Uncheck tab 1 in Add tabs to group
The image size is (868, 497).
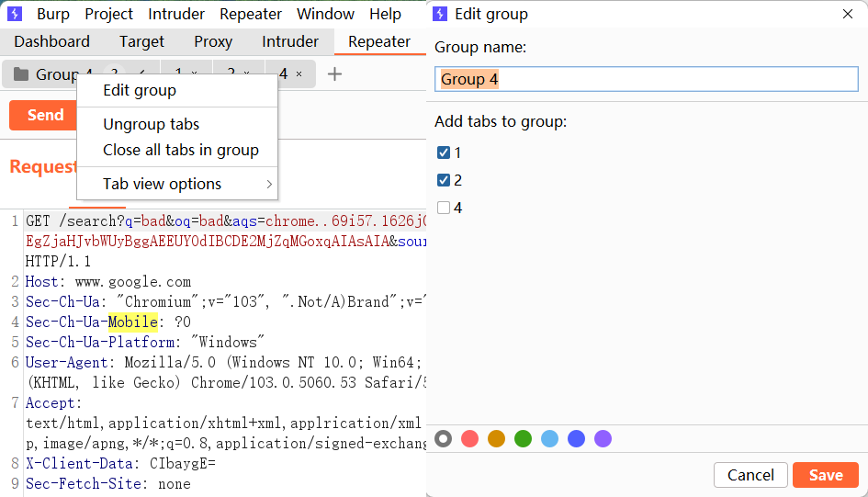click(x=444, y=152)
